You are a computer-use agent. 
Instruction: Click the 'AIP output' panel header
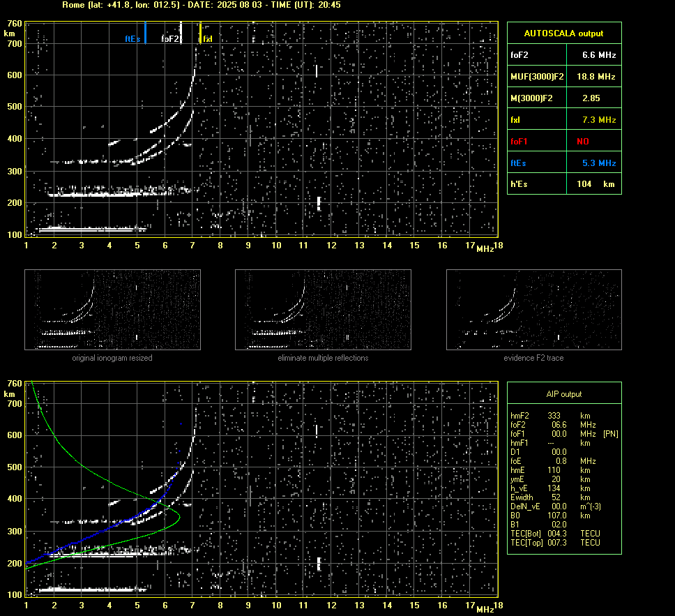pos(564,394)
